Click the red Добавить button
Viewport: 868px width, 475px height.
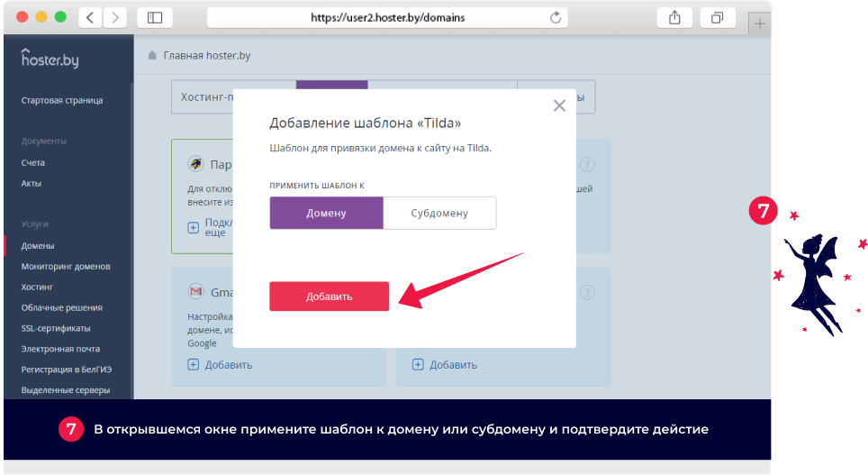coord(330,297)
